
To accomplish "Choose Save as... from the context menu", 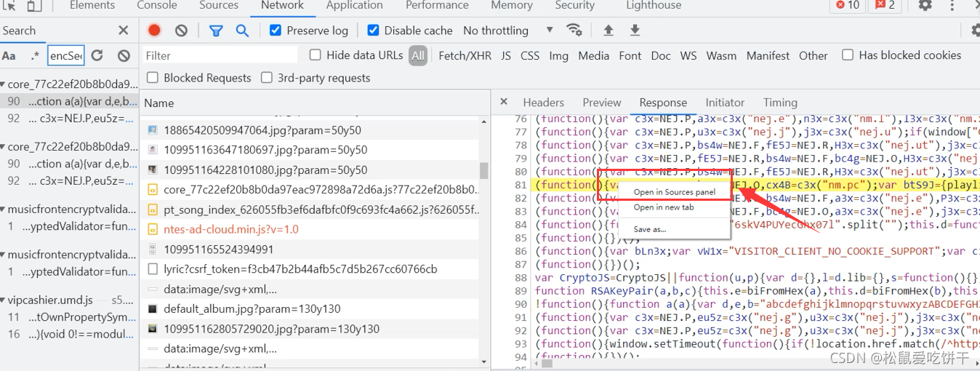I will click(650, 229).
